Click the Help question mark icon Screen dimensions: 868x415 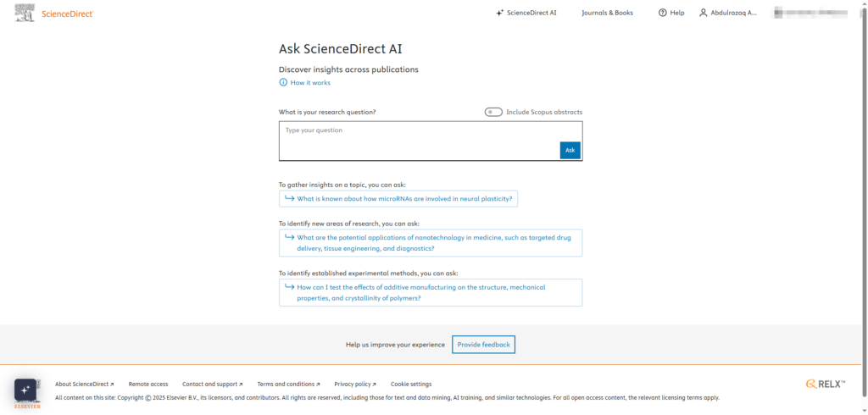point(663,13)
